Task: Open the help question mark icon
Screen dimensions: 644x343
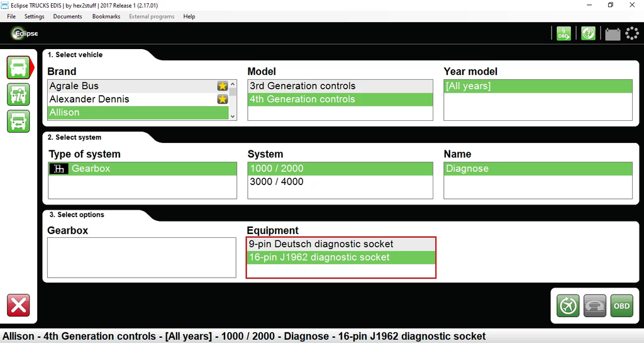Action: tap(588, 34)
